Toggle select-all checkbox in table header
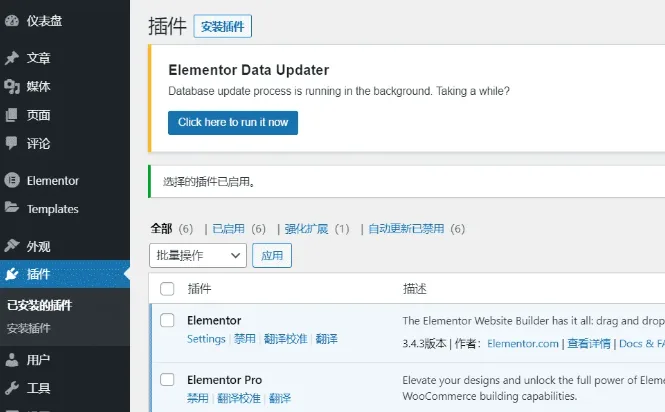The width and height of the screenshot is (665, 412). 167,289
